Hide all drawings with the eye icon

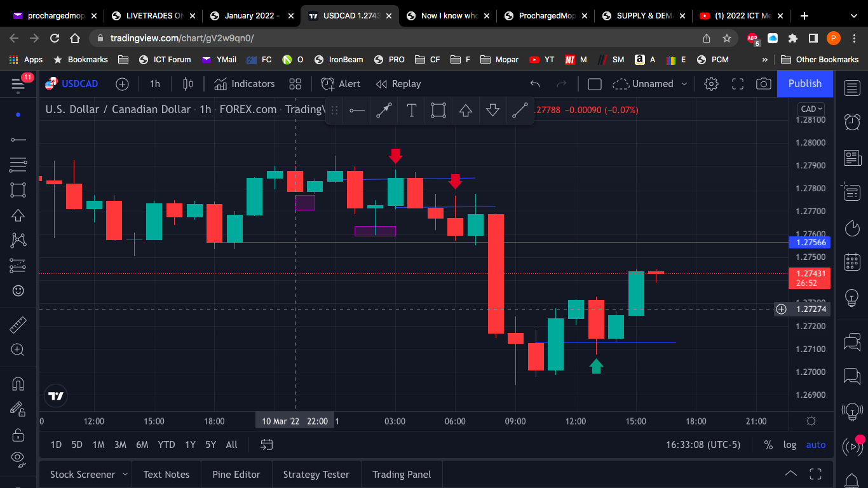(x=18, y=457)
